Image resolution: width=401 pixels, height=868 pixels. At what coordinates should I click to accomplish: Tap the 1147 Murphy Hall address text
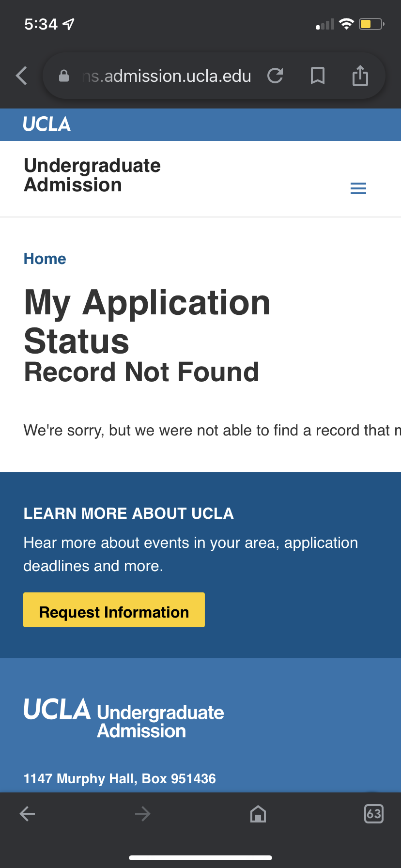120,778
